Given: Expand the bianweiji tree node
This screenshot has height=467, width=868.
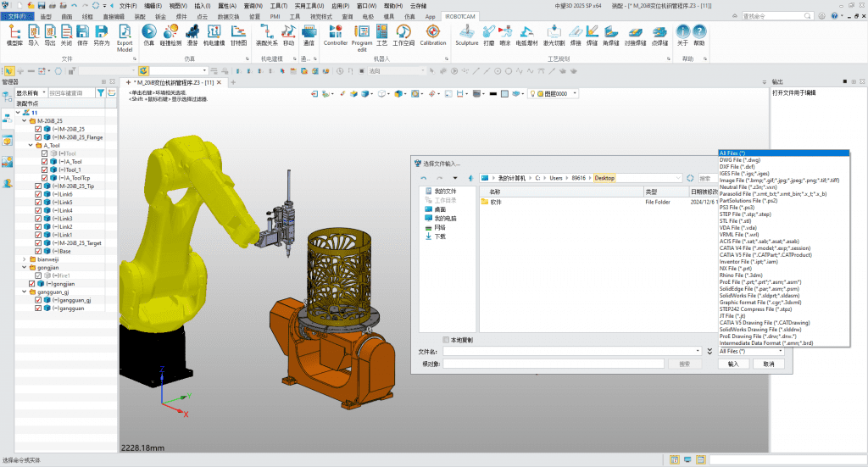Looking at the screenshot, I should pyautogui.click(x=24, y=259).
